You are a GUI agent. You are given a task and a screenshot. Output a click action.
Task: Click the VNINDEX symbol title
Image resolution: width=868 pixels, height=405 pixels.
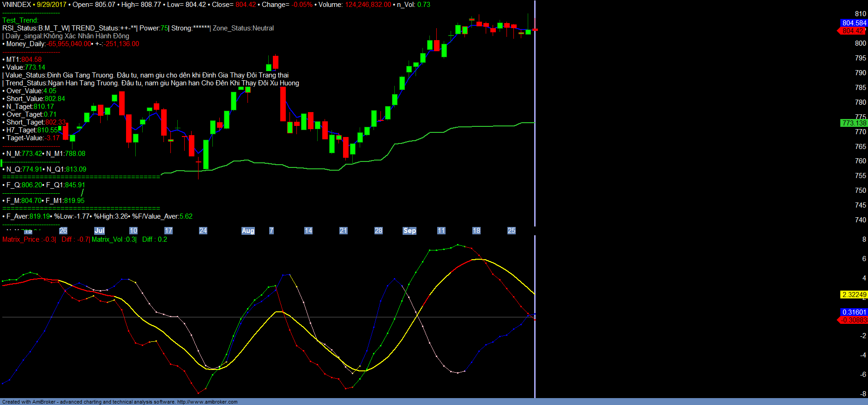pyautogui.click(x=17, y=5)
